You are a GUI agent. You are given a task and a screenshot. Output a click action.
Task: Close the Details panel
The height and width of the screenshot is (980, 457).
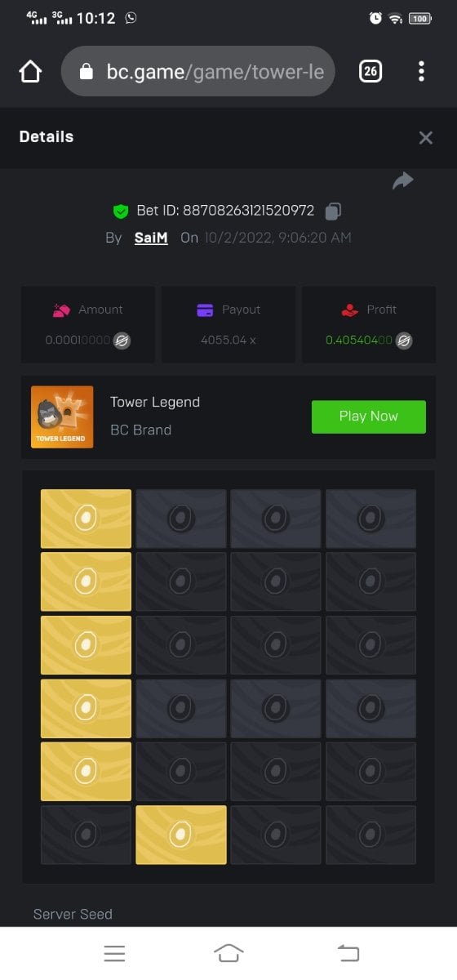[425, 137]
